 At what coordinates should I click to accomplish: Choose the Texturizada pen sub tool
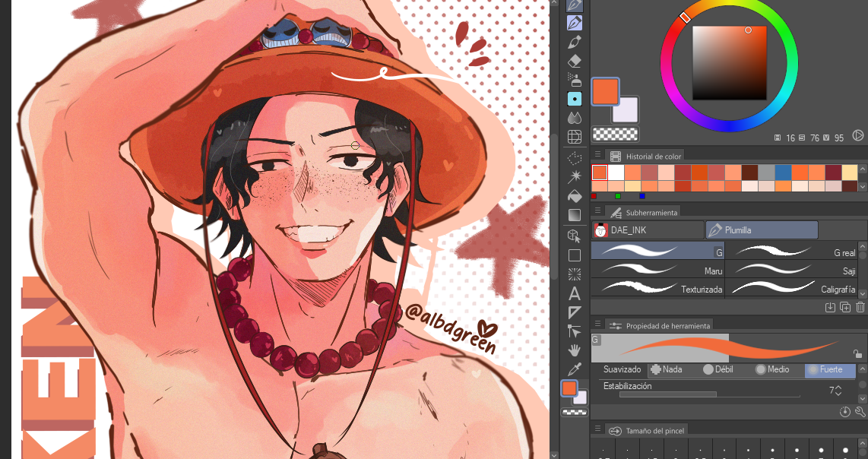[657, 287]
